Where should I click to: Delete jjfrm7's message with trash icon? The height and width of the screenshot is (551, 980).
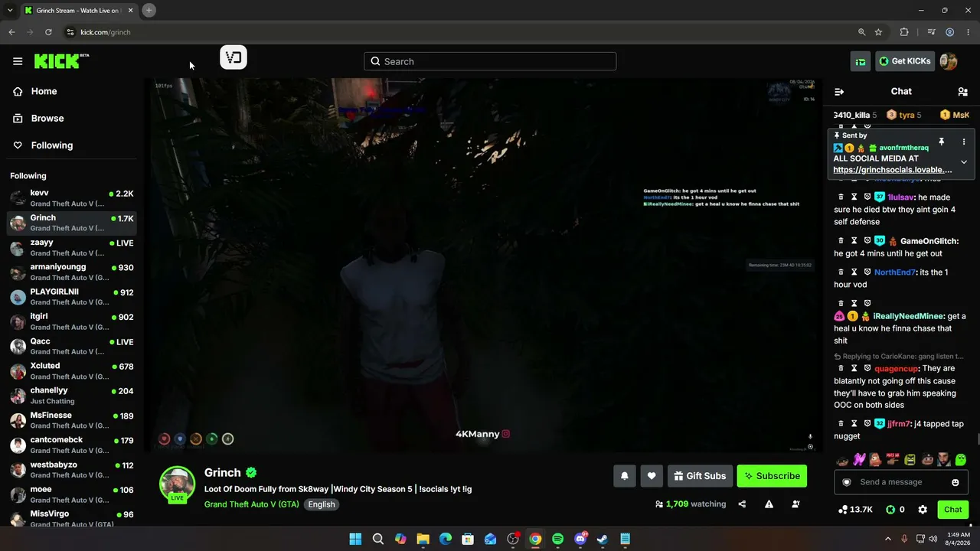[841, 423]
